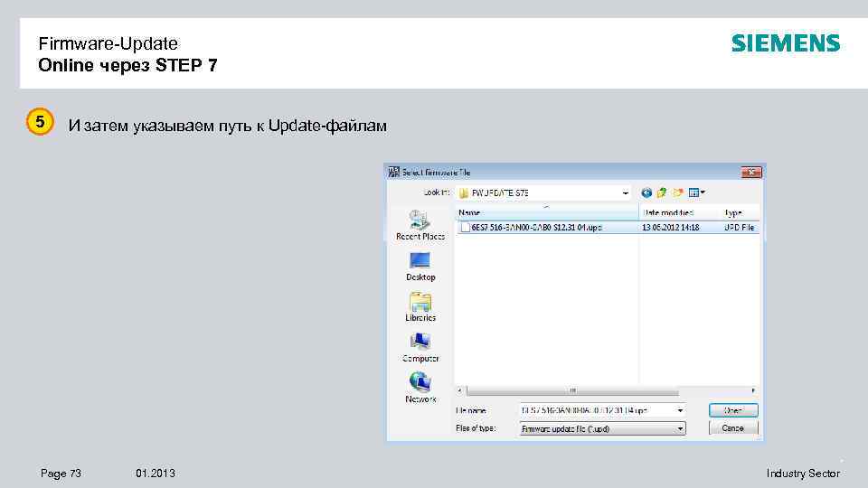Click the UPD File type cell
868x488 pixels.
pyautogui.click(x=739, y=228)
